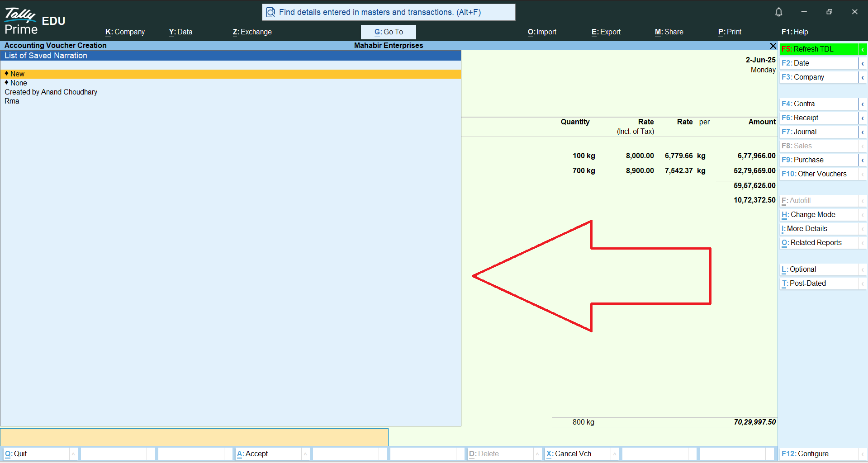Click F3: Company button
The image size is (868, 463).
click(x=819, y=77)
